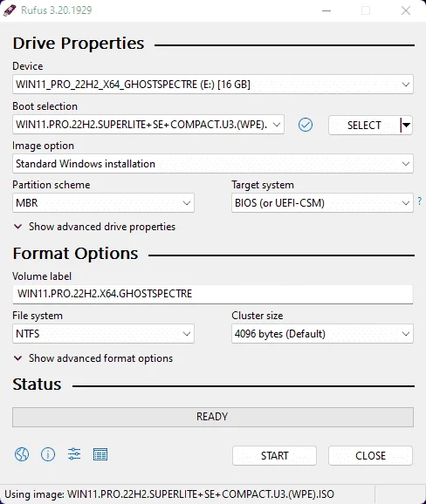The image size is (426, 504).
Task: Open the Device dropdown
Action: [213, 85]
